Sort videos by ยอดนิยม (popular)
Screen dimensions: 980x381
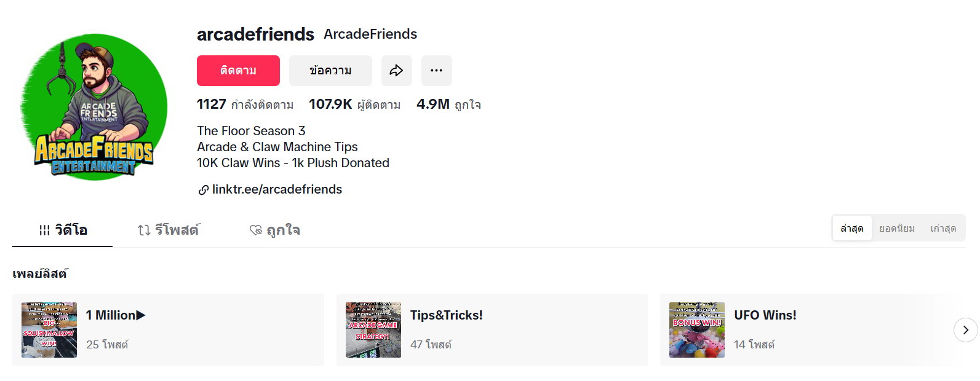[896, 229]
